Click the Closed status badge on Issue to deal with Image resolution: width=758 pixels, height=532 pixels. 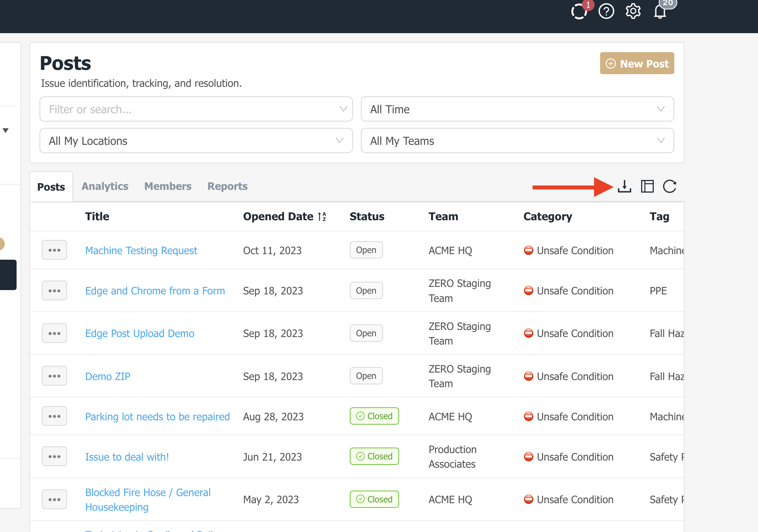pos(374,457)
